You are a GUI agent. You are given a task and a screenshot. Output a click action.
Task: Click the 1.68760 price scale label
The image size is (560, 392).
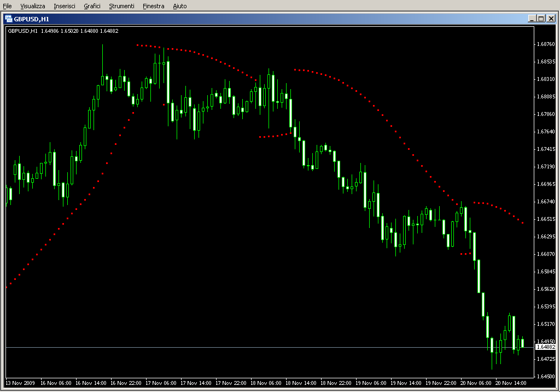546,44
